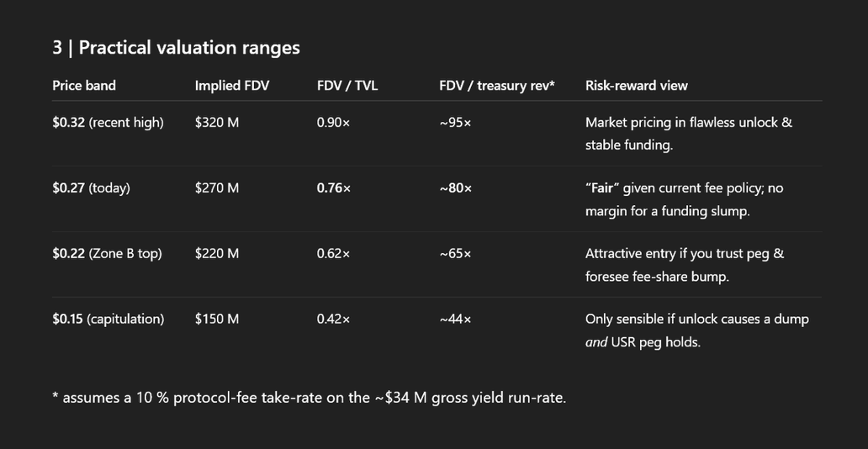Click the "$320 M" implied FDV value
Screen dimensions: 868x449
click(217, 122)
